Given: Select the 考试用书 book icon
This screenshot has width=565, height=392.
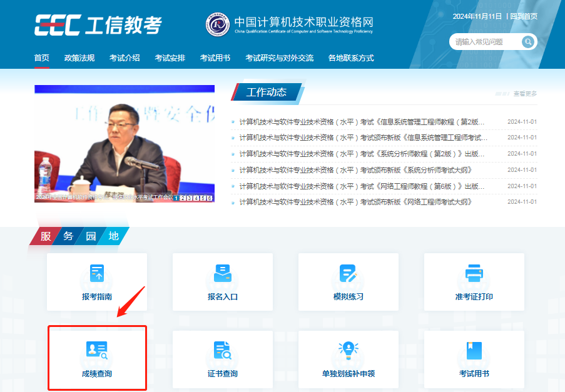Looking at the screenshot, I should click(474, 351).
